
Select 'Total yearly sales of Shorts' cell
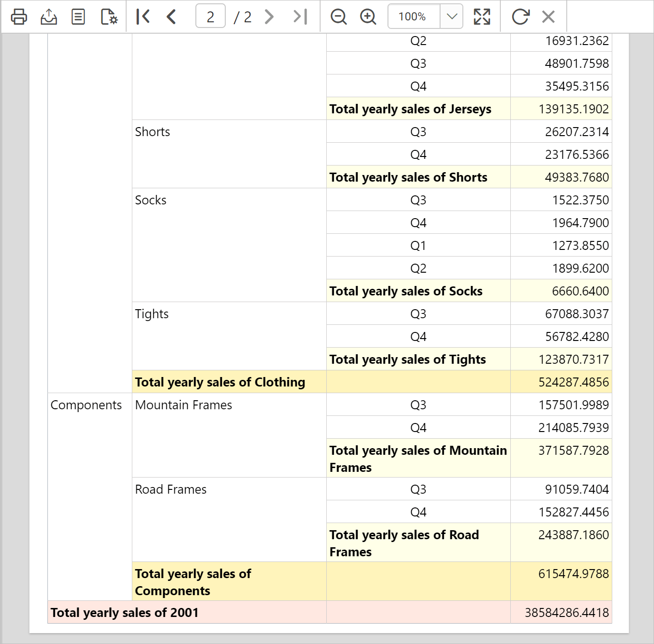(418, 177)
